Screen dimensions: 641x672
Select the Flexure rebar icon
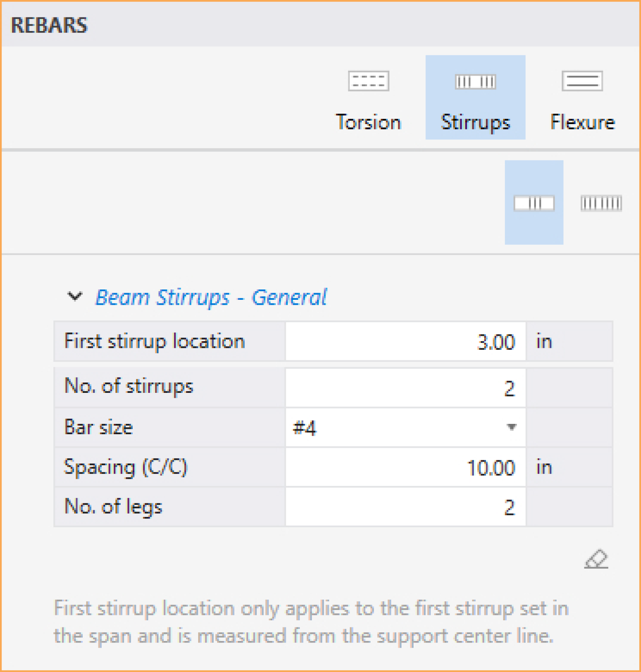click(582, 81)
